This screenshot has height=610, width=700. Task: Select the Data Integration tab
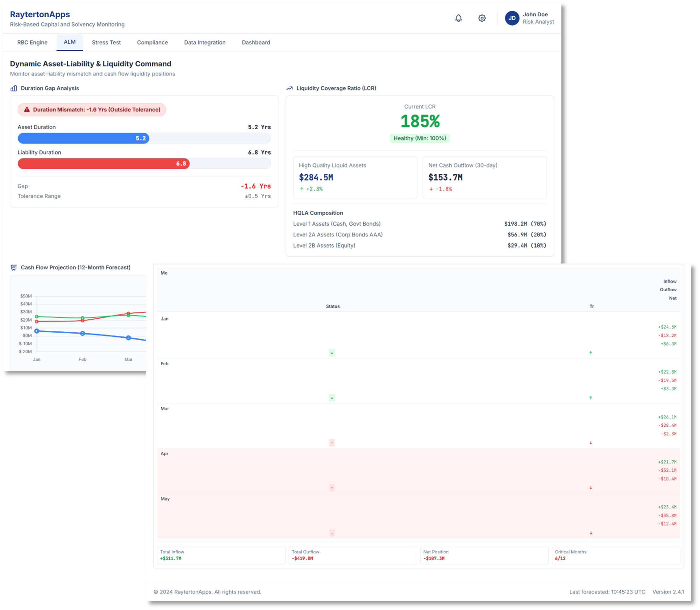205,43
